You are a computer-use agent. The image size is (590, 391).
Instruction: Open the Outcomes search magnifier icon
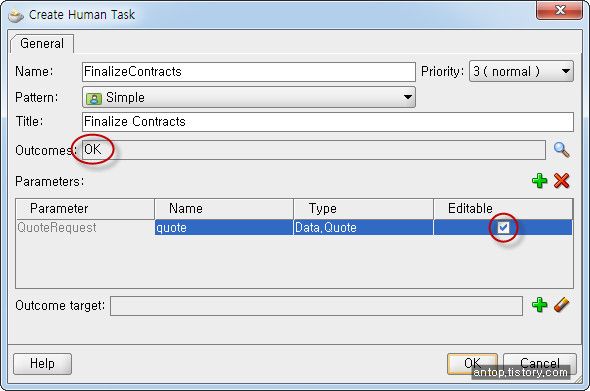coord(561,150)
